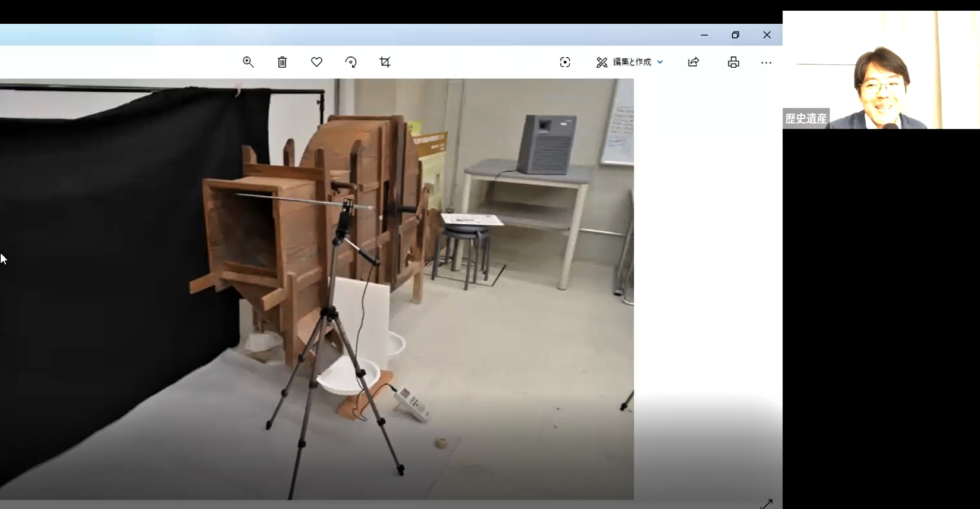Rotate the photo with rotate icon
This screenshot has width=980, height=509.
pos(351,62)
